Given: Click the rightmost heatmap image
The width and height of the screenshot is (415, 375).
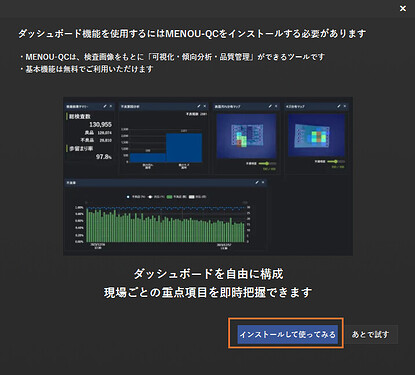Looking at the screenshot, I should tap(316, 135).
